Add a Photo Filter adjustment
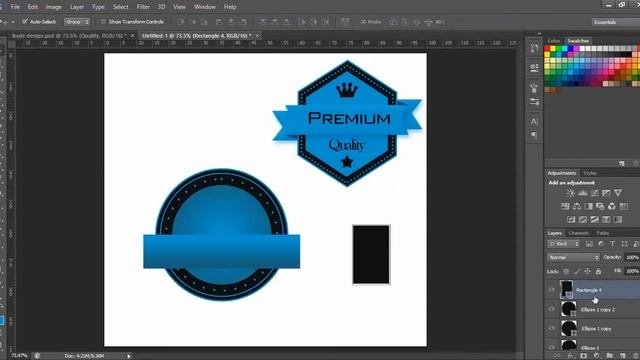This screenshot has height=360, width=640. (600, 206)
